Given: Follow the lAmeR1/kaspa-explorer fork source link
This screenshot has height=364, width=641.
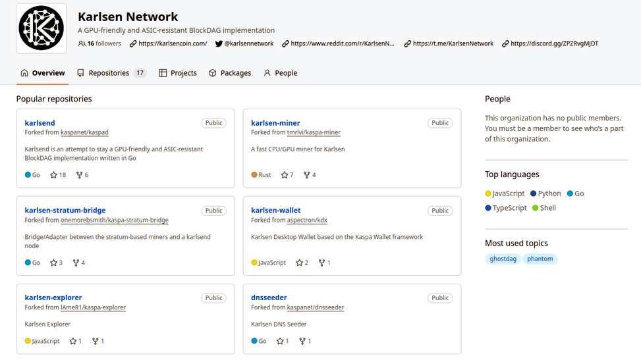Looking at the screenshot, I should click(x=93, y=307).
